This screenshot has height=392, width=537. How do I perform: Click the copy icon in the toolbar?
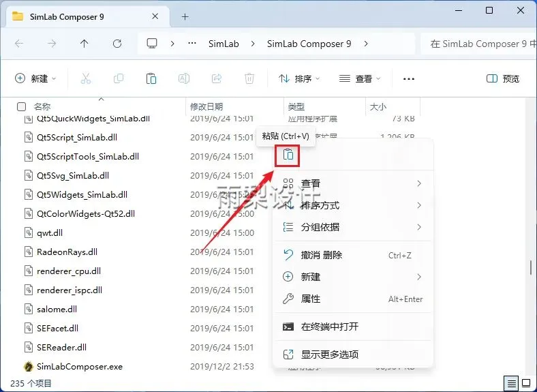tap(119, 78)
